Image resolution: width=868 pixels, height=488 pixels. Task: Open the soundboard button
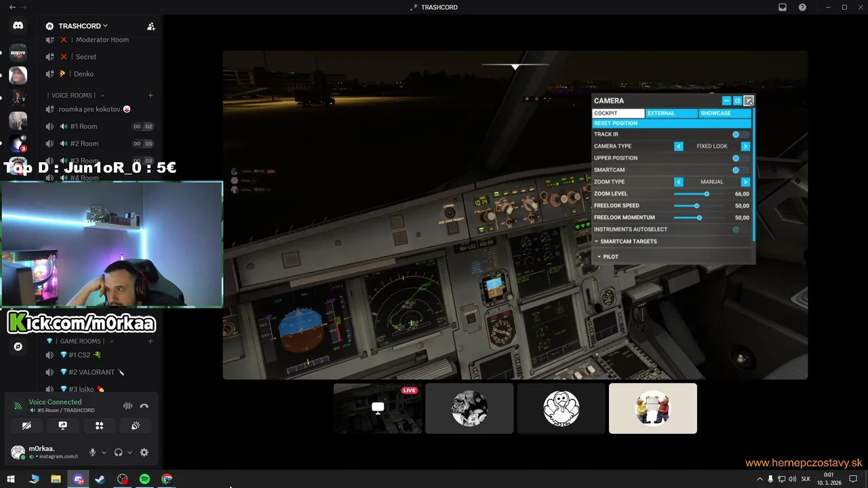(136, 426)
